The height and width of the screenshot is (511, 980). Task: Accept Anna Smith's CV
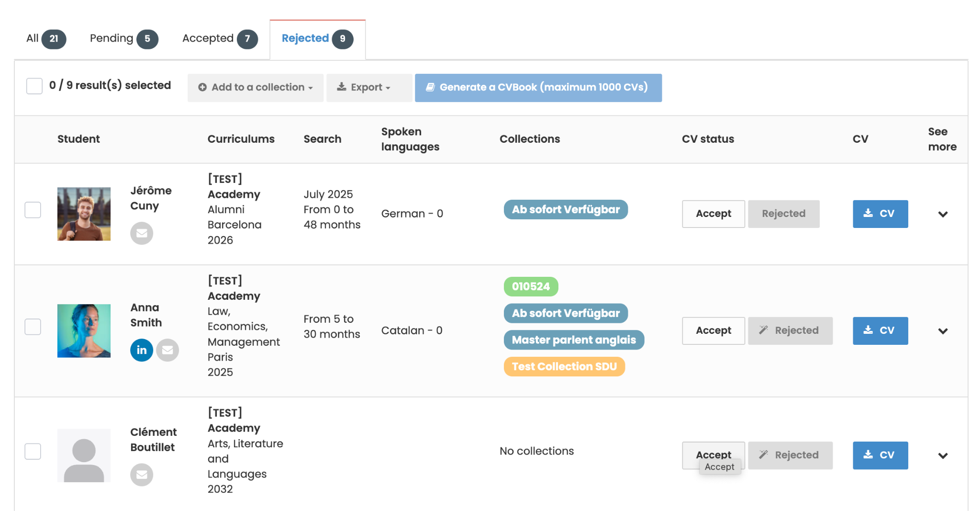[x=713, y=330]
